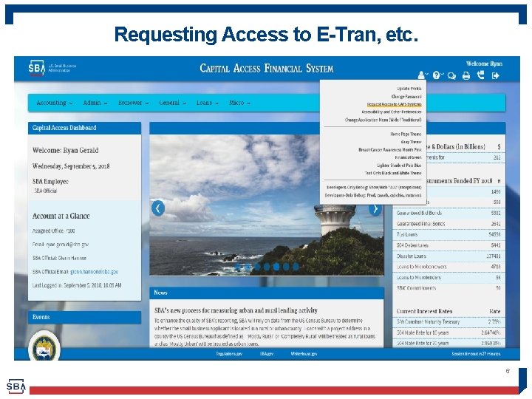Click the Session timeout notice in footer

pos(476,354)
